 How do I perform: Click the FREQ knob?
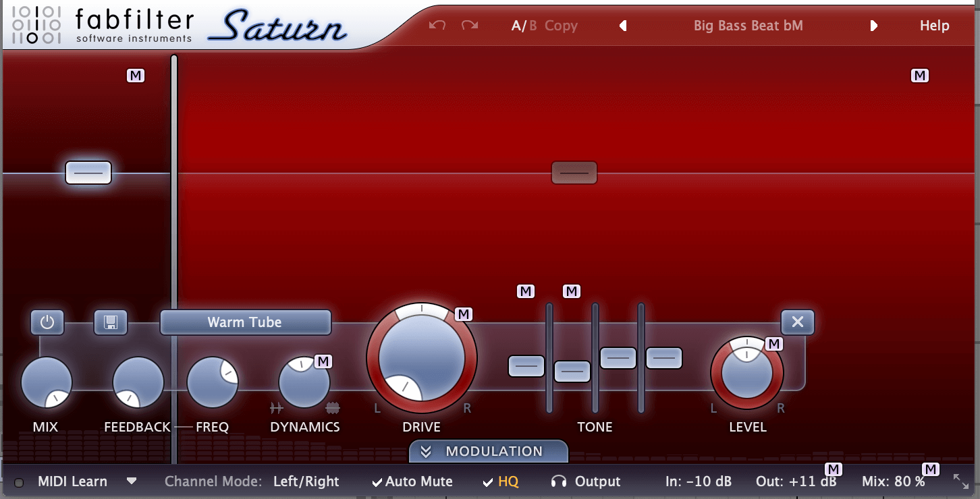coord(213,382)
